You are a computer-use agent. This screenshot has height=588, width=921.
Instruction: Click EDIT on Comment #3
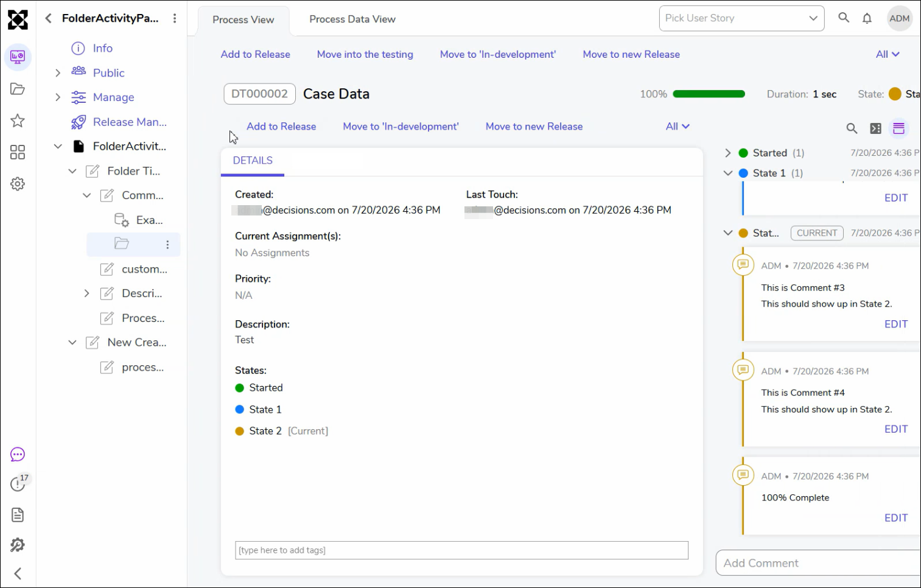pyautogui.click(x=896, y=324)
